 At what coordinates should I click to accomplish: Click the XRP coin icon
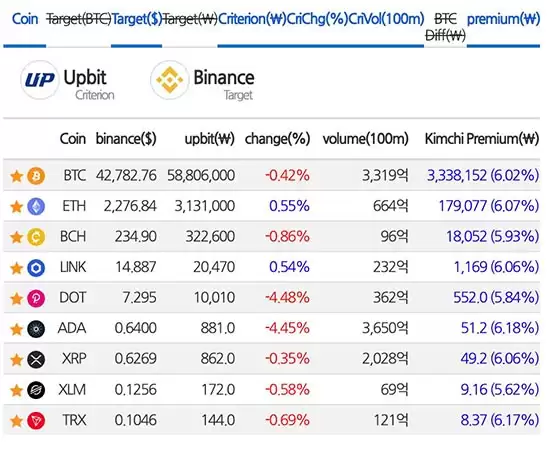(x=36, y=360)
